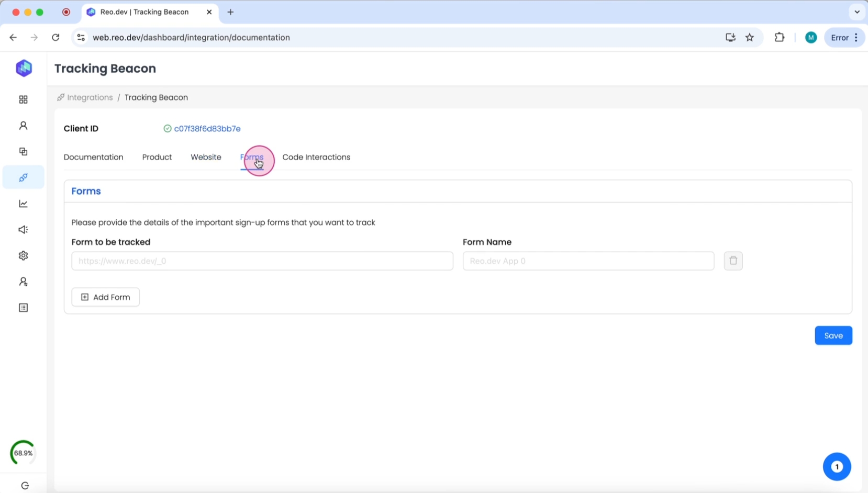Go to Integrations breadcrumb link
The width and height of the screenshot is (868, 493).
[90, 97]
